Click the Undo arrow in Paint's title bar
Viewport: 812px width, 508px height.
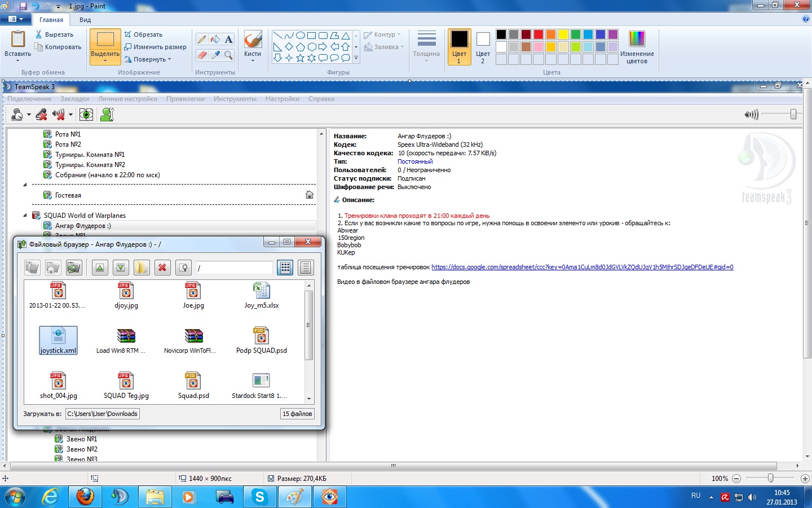36,6
